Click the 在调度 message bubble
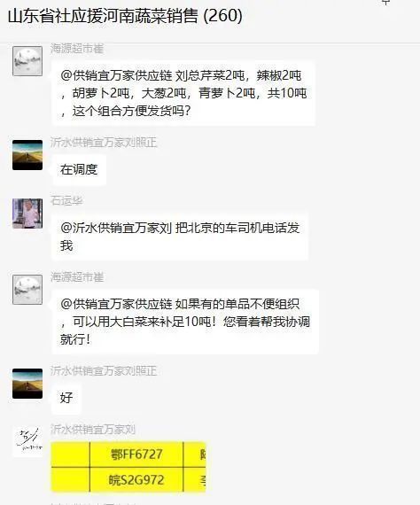Screen dimensions: 420x505 pos(79,169)
